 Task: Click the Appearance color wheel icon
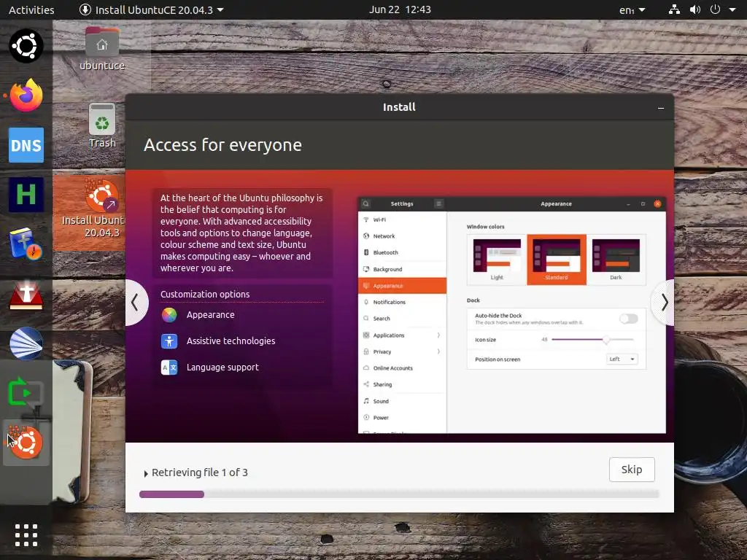(x=169, y=315)
